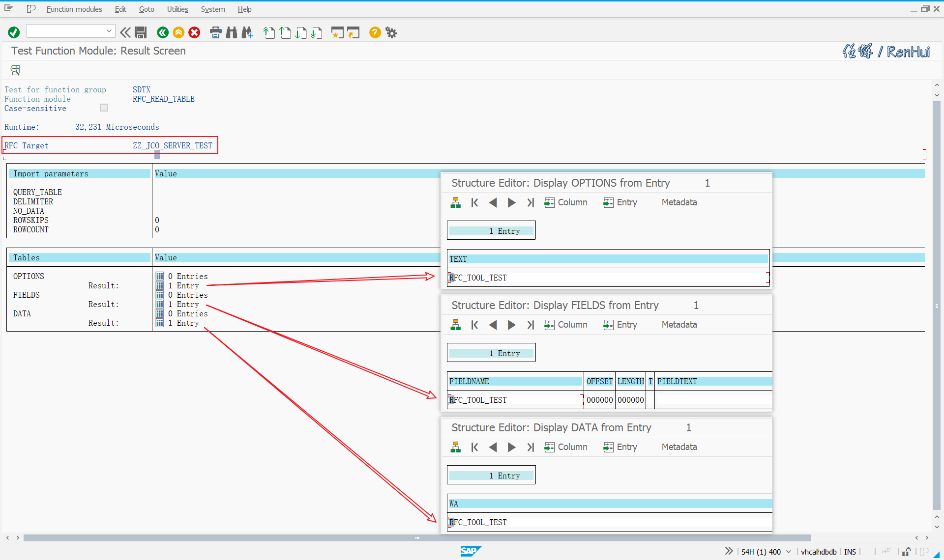The image size is (944, 560).
Task: Click the horizontal scrollbar at bottom
Action: tap(417, 538)
